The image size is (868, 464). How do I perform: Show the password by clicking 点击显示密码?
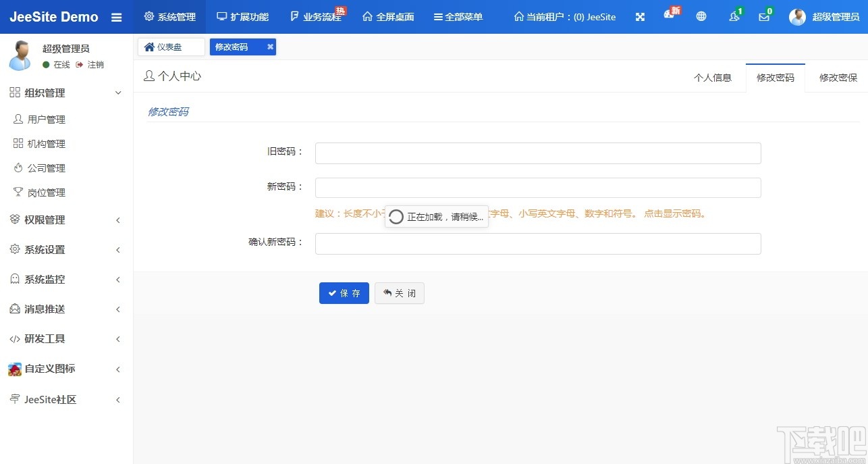pyautogui.click(x=679, y=213)
